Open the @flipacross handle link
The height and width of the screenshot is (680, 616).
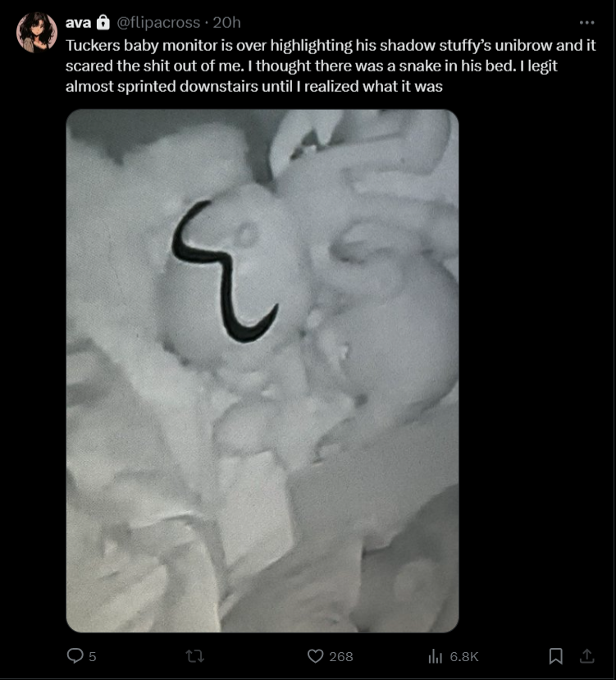[x=158, y=22]
